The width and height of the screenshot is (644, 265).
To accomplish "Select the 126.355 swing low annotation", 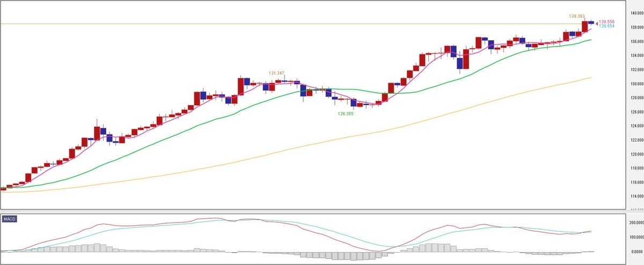I will point(345,114).
